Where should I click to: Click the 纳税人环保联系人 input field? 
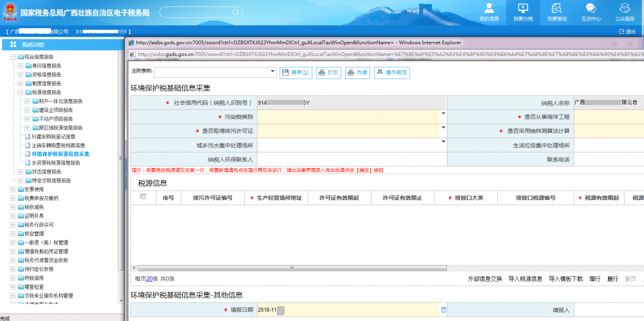(x=352, y=159)
